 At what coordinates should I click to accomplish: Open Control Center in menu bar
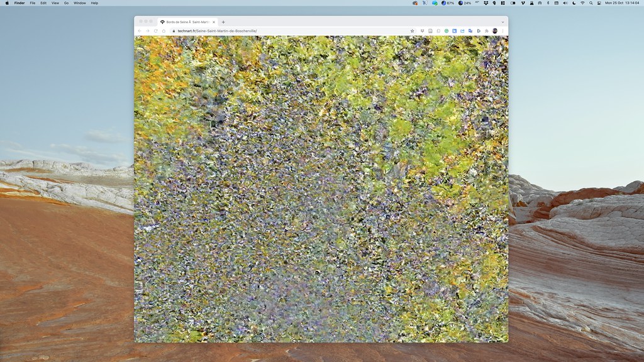pyautogui.click(x=599, y=3)
